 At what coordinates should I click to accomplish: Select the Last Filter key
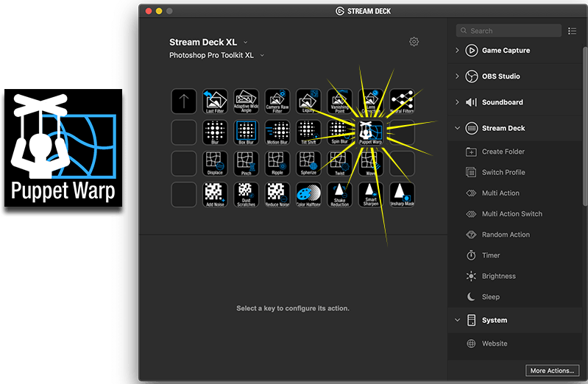click(215, 102)
